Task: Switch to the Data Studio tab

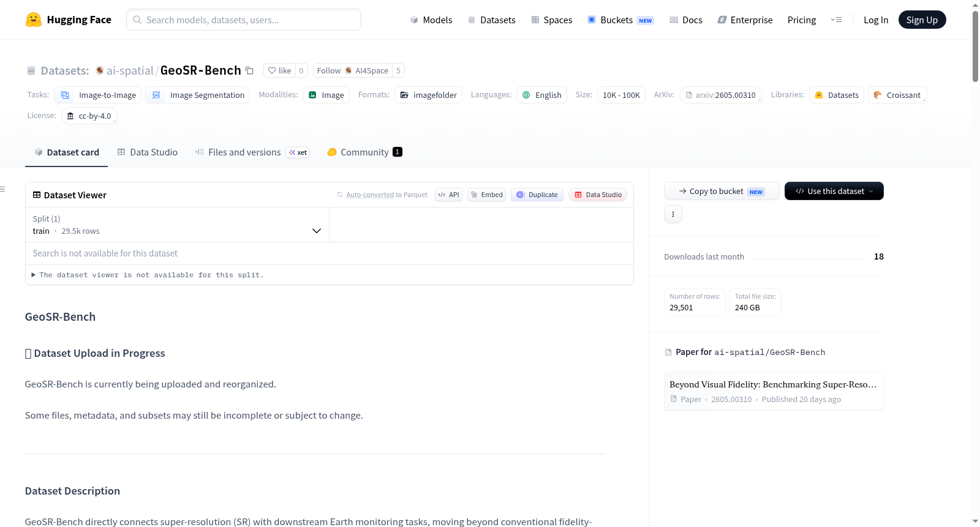Action: 148,152
